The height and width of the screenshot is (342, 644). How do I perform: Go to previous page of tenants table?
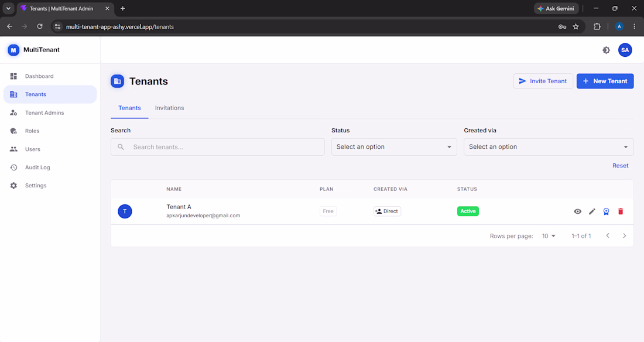[x=608, y=236]
